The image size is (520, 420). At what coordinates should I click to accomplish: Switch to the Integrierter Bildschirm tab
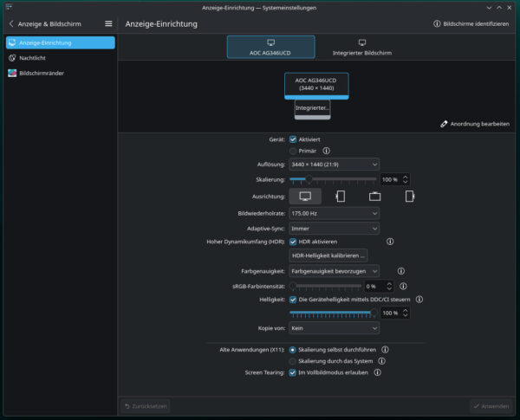(x=361, y=46)
